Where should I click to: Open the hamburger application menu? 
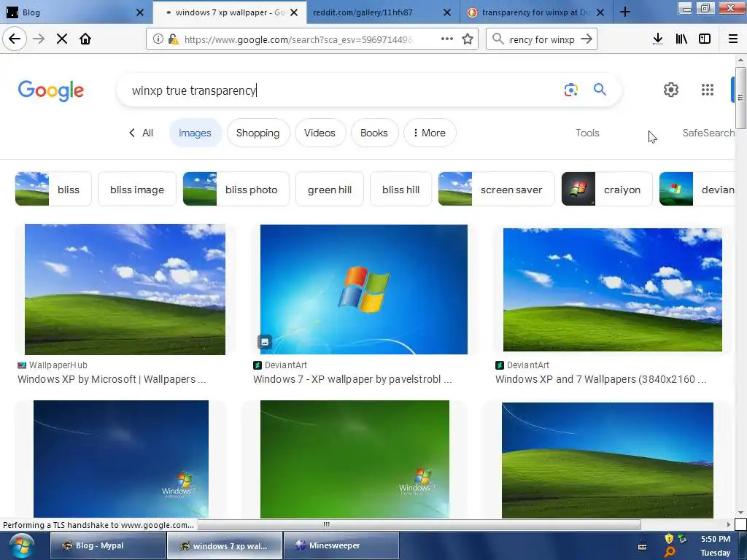tap(732, 39)
